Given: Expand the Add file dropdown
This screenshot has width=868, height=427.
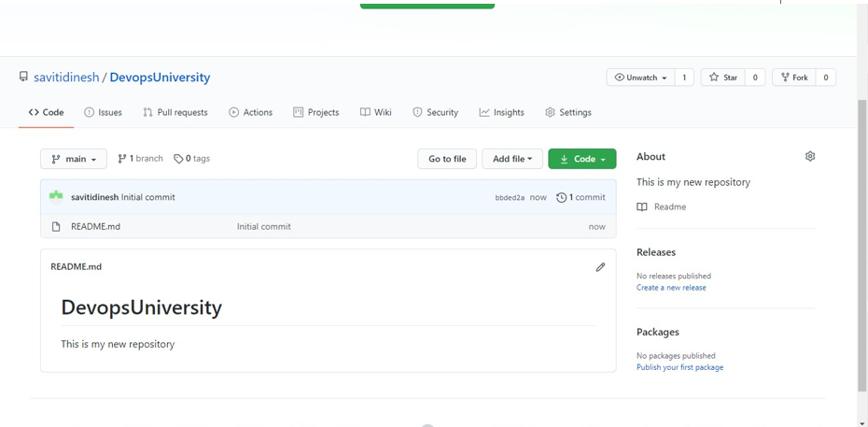Looking at the screenshot, I should (x=511, y=160).
